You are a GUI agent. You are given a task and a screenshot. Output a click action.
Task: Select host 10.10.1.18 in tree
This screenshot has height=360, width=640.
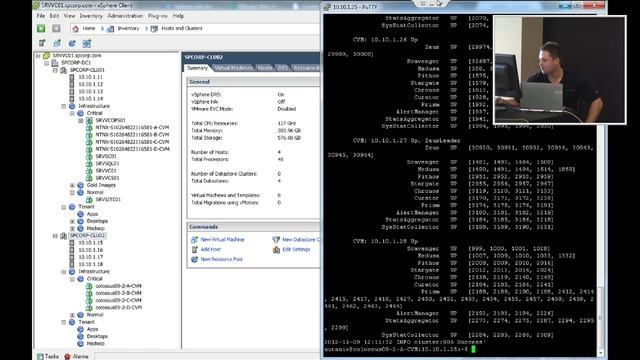pyautogui.click(x=90, y=264)
